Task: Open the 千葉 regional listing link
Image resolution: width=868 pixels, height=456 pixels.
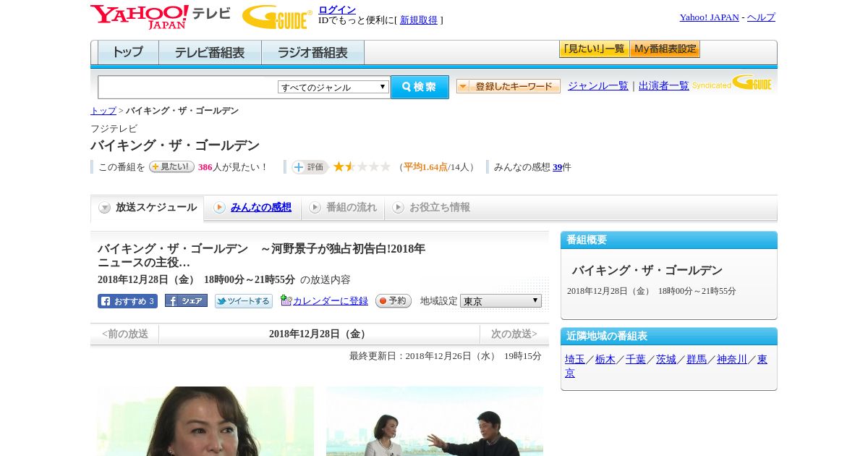Action: (x=636, y=360)
